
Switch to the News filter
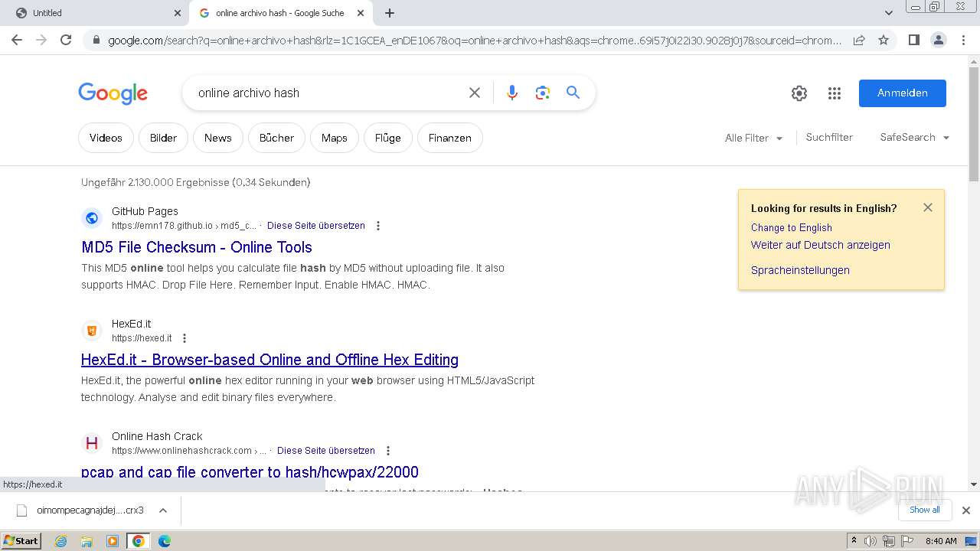[x=217, y=138]
